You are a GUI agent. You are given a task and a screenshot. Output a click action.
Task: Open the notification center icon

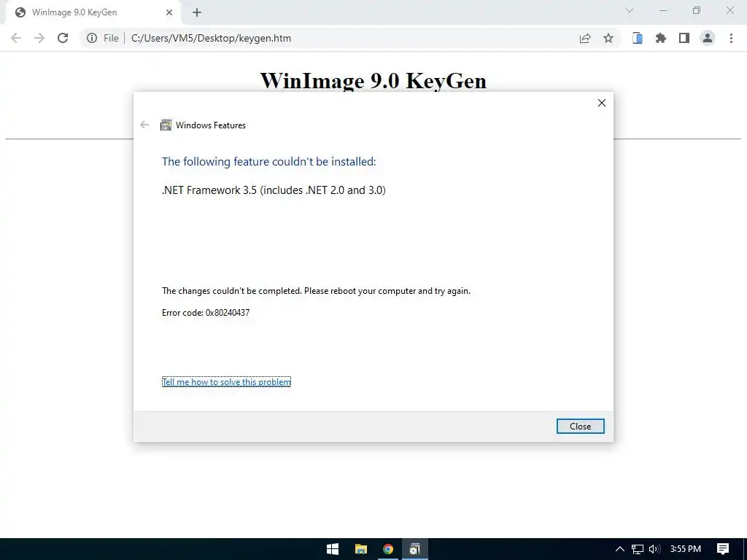(x=723, y=549)
